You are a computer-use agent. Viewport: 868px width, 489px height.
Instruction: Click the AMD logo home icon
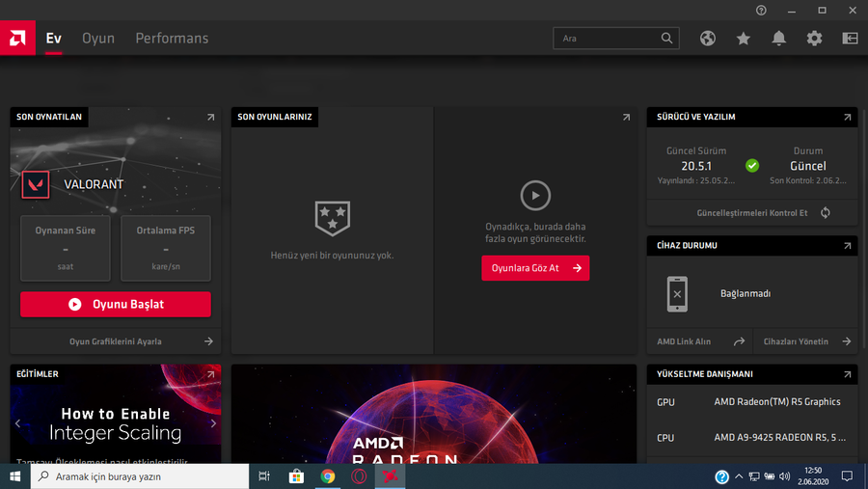[x=17, y=38]
